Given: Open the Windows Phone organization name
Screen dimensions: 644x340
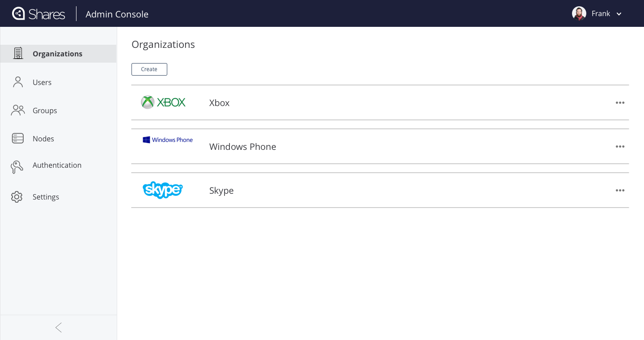Looking at the screenshot, I should click(243, 147).
